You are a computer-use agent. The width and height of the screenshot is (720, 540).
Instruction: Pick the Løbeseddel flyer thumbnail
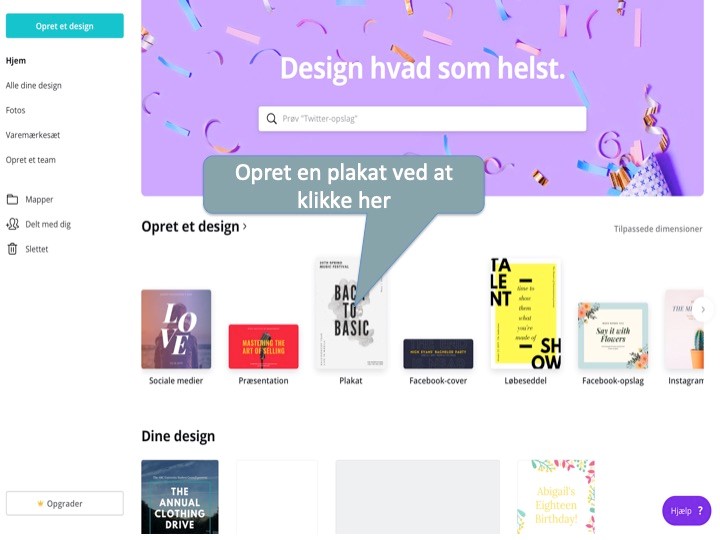tap(526, 314)
